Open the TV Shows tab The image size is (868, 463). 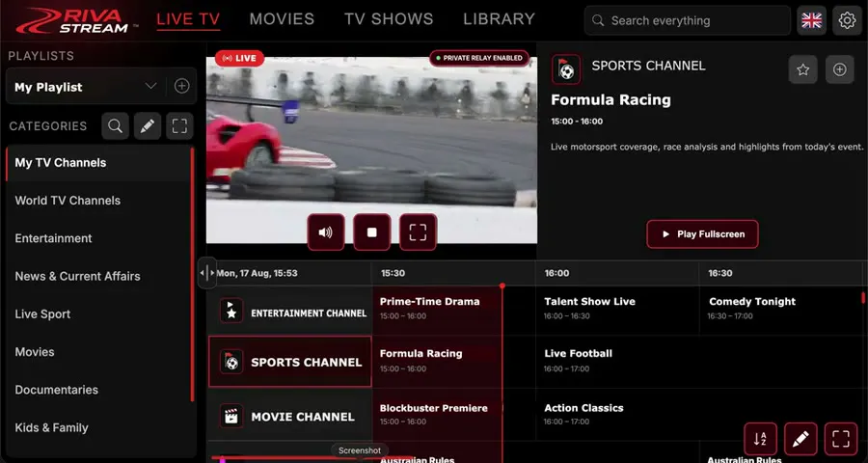[x=389, y=19]
